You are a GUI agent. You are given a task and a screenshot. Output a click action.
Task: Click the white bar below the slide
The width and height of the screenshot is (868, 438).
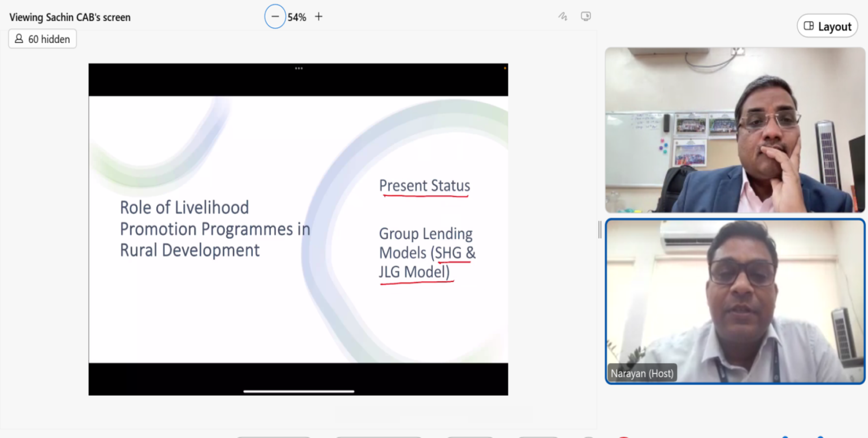pos(299,391)
